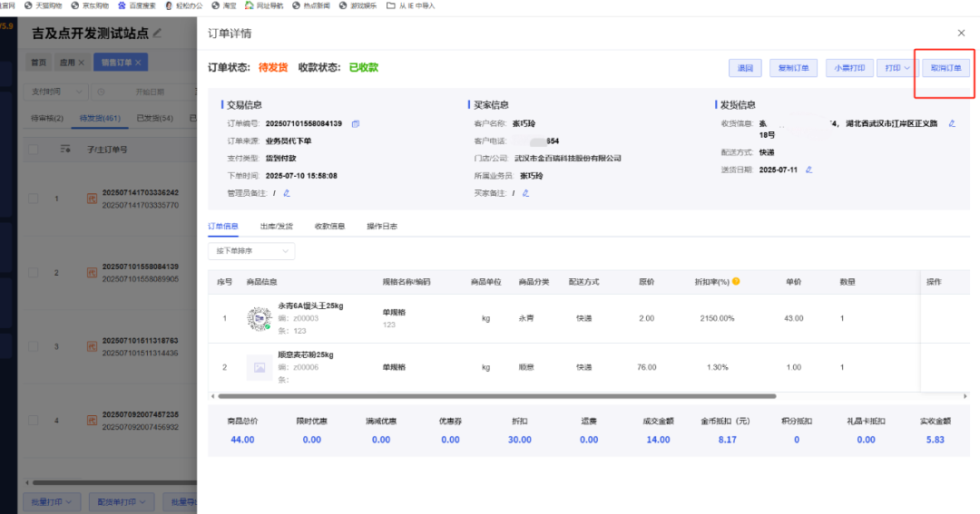Click the 代 badge on order 202507101511318763

[x=92, y=346]
